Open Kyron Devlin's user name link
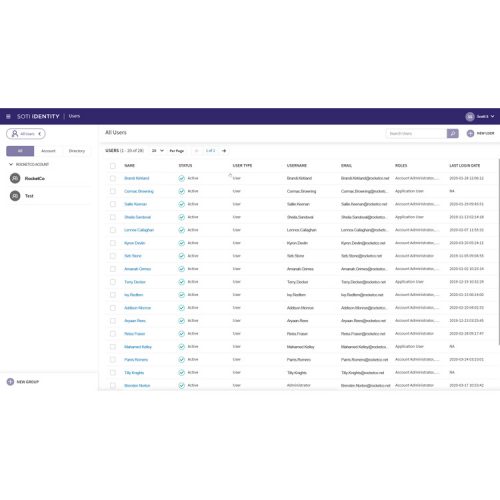500x500 pixels. (135, 243)
